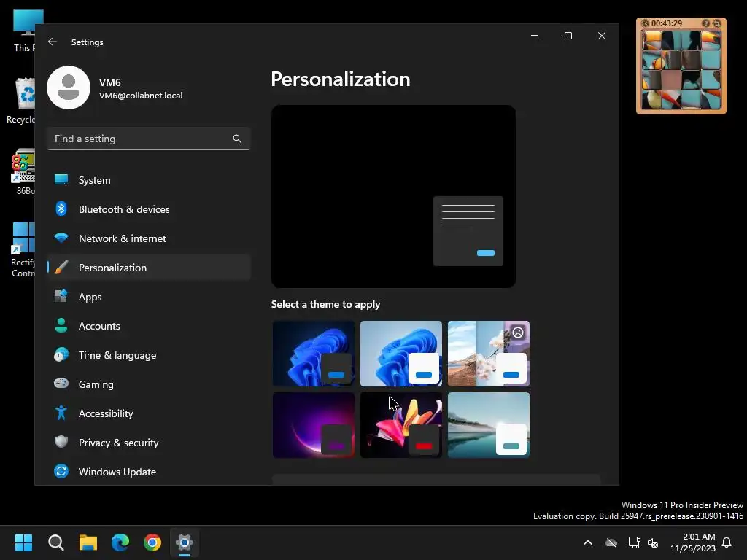Select the Personalization category
The image size is (747, 560).
click(x=149, y=268)
